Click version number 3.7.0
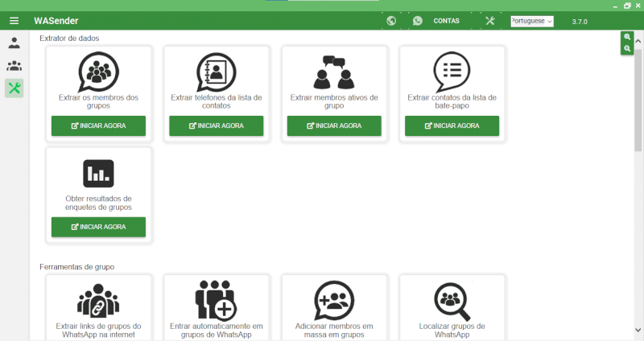The width and height of the screenshot is (644, 341). click(x=580, y=22)
